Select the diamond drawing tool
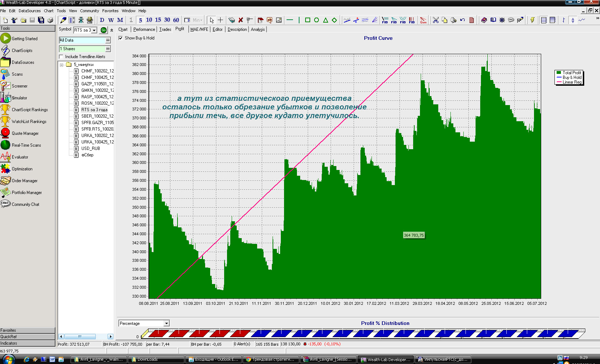 click(x=334, y=20)
